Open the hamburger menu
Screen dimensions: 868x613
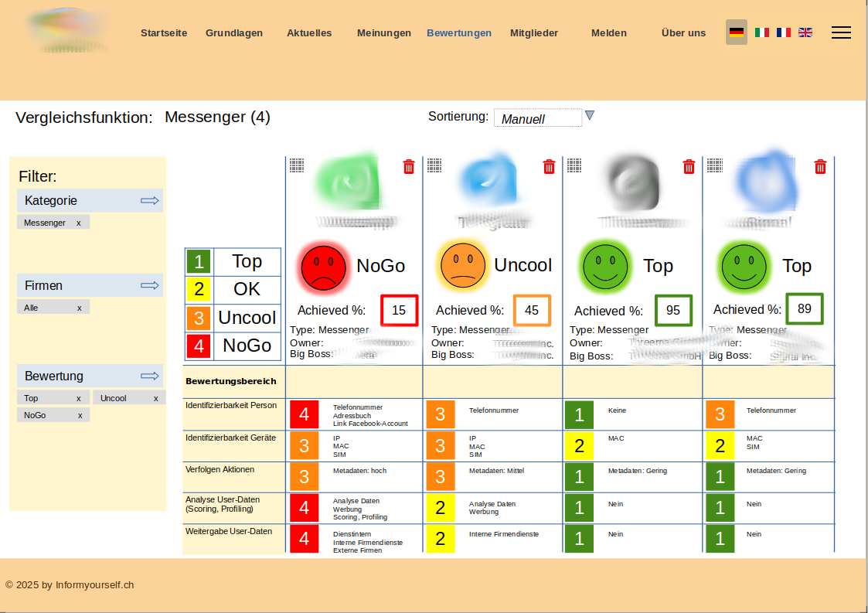[x=841, y=32]
